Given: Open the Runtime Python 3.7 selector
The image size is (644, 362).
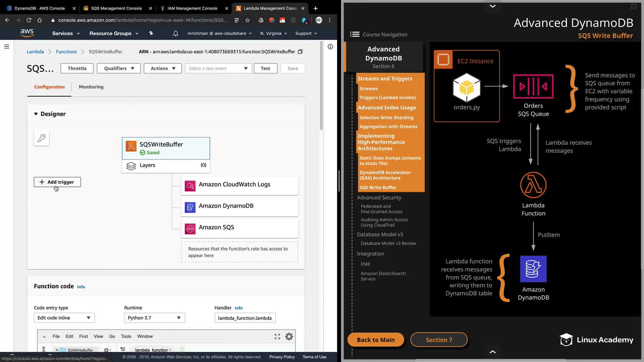Looking at the screenshot, I should pos(154,318).
